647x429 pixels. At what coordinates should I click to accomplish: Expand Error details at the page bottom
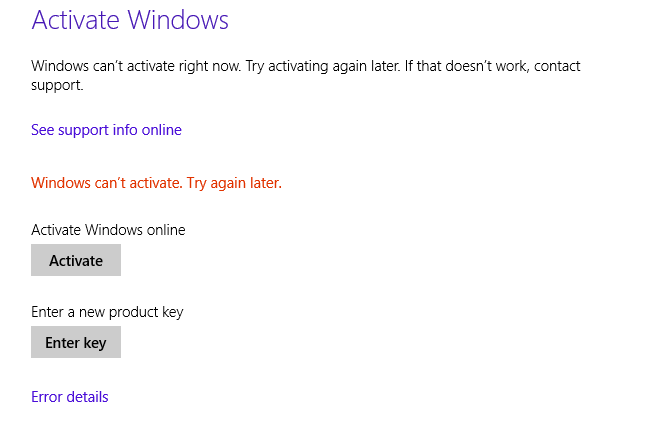coord(70,397)
